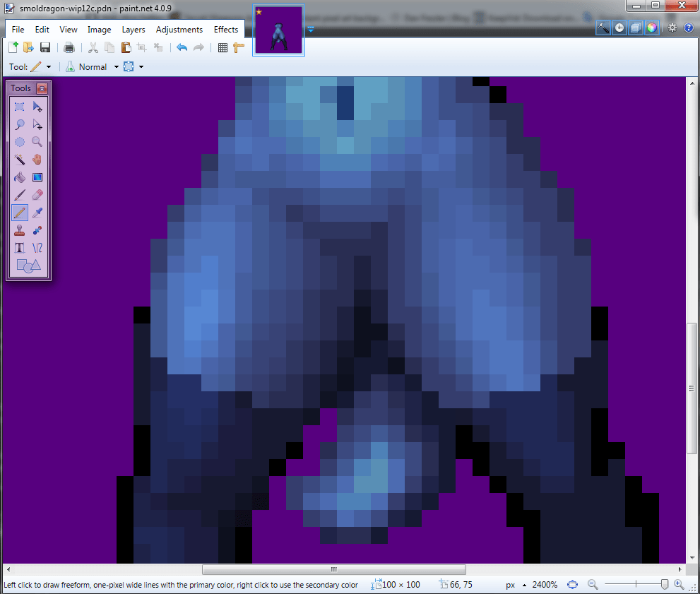The height and width of the screenshot is (594, 700).
Task: Select the Paint Bucket tool
Action: (20, 177)
